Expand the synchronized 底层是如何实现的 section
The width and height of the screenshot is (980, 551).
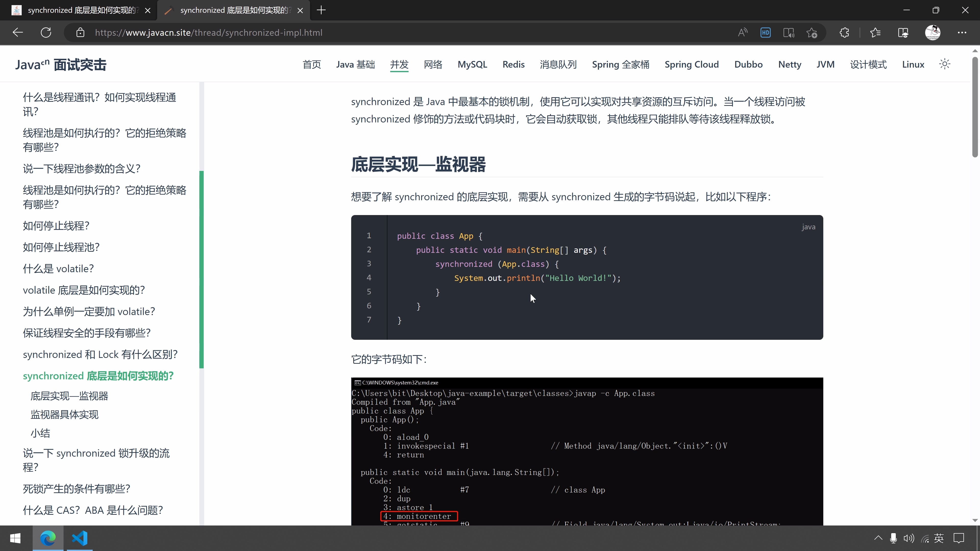[98, 376]
